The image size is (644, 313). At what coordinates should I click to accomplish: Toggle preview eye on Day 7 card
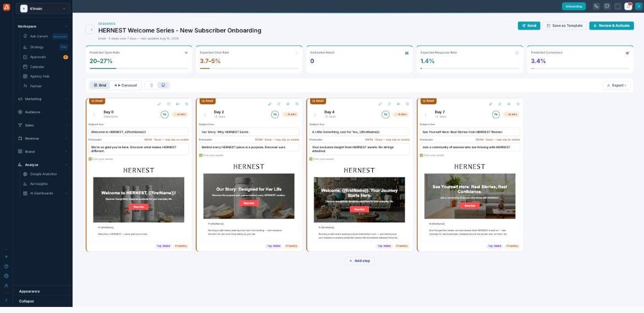point(509,104)
